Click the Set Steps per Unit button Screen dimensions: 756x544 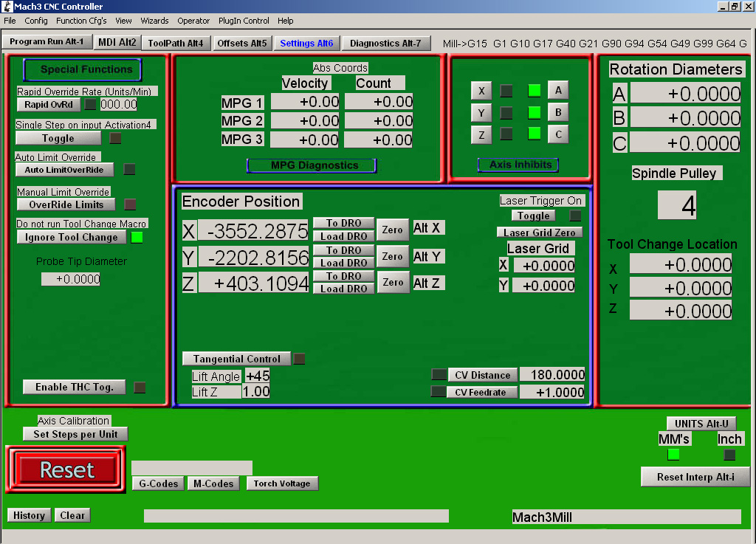[x=75, y=434]
